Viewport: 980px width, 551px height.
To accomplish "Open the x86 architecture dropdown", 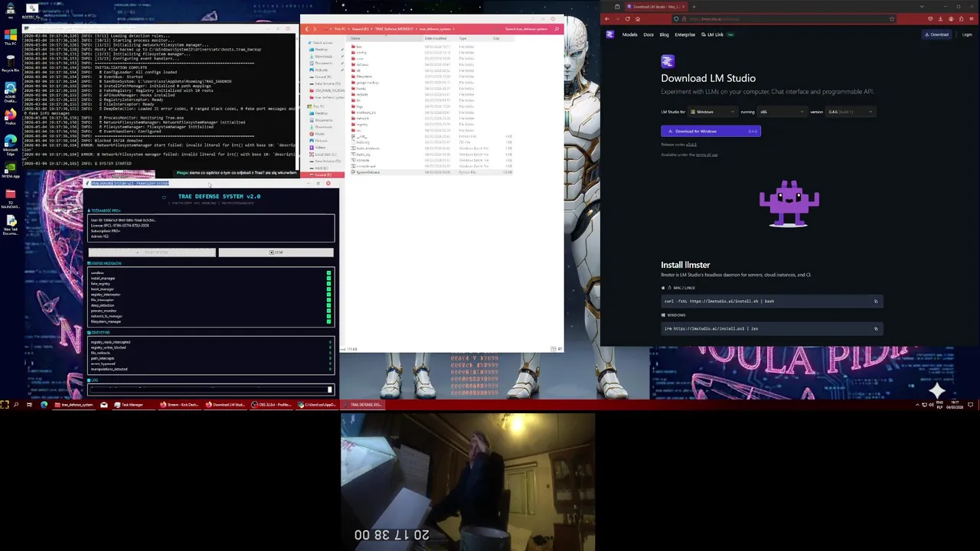I will pos(782,112).
